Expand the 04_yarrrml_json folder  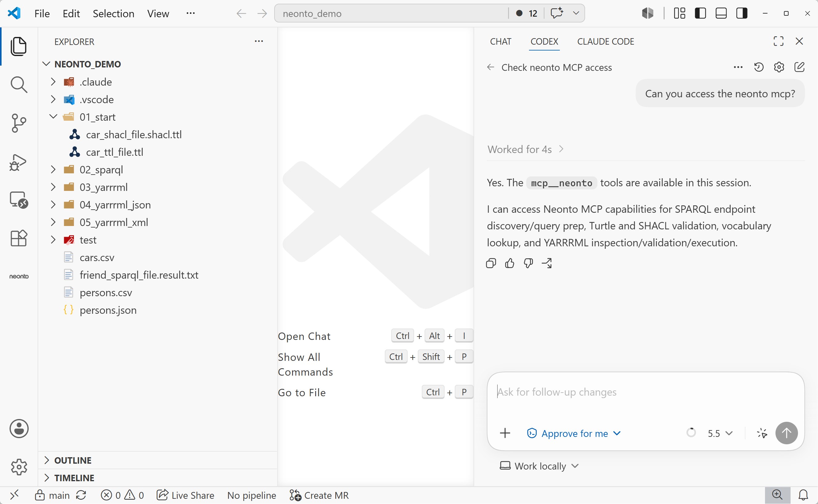point(53,205)
